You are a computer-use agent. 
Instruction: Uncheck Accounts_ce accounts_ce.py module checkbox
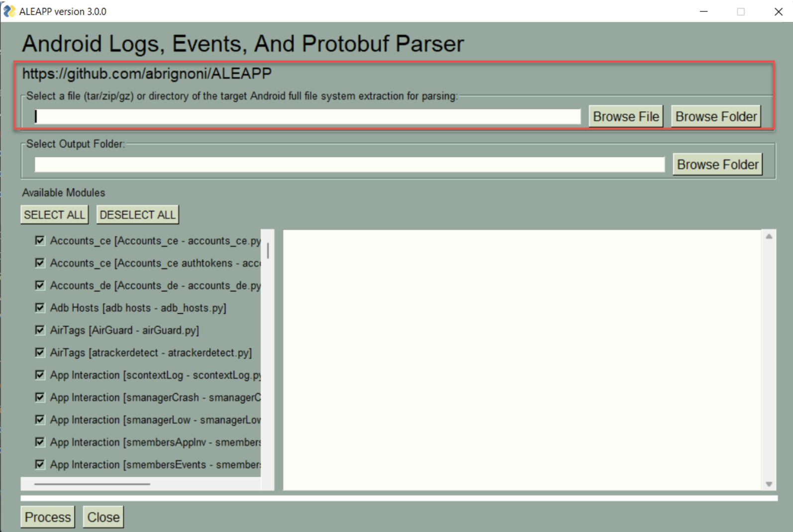[40, 241]
